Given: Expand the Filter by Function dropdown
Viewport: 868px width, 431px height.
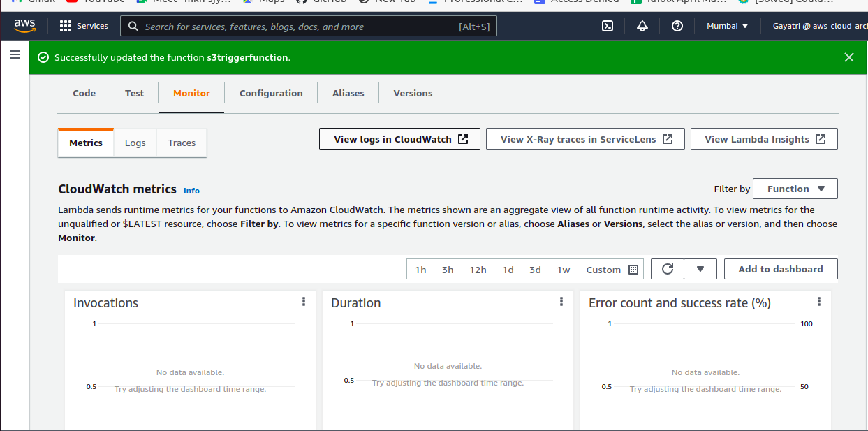Looking at the screenshot, I should pos(795,189).
